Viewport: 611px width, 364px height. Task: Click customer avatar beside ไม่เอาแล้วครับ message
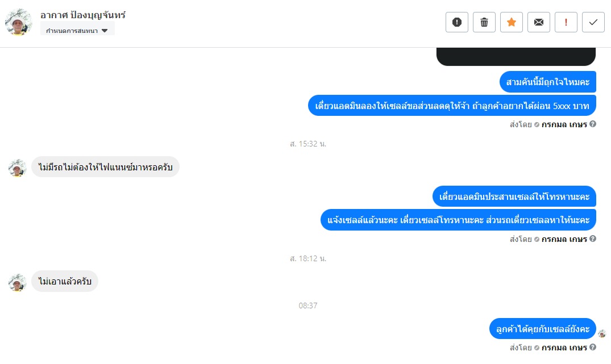pos(17,282)
